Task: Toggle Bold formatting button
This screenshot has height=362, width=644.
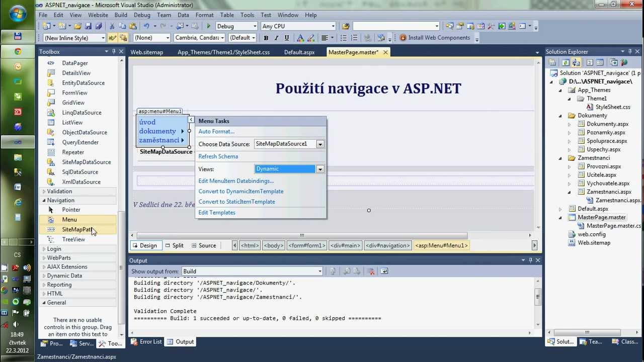Action: [x=266, y=38]
